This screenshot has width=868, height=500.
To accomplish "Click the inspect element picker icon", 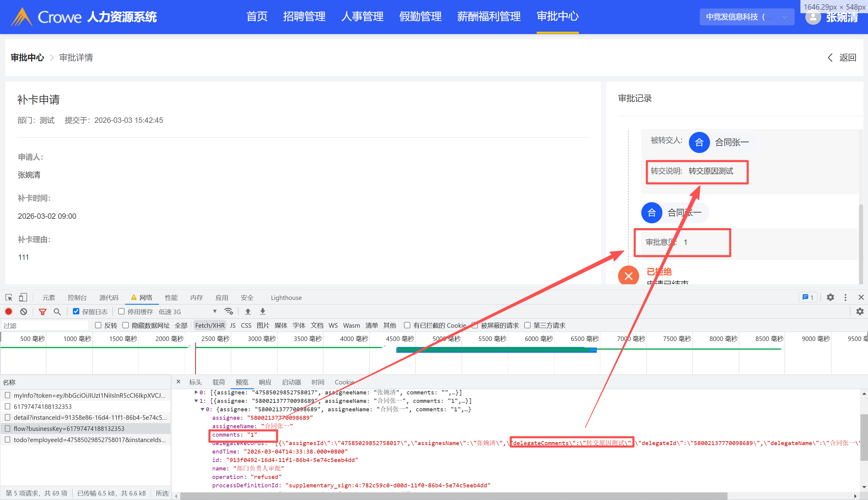I will (9, 298).
